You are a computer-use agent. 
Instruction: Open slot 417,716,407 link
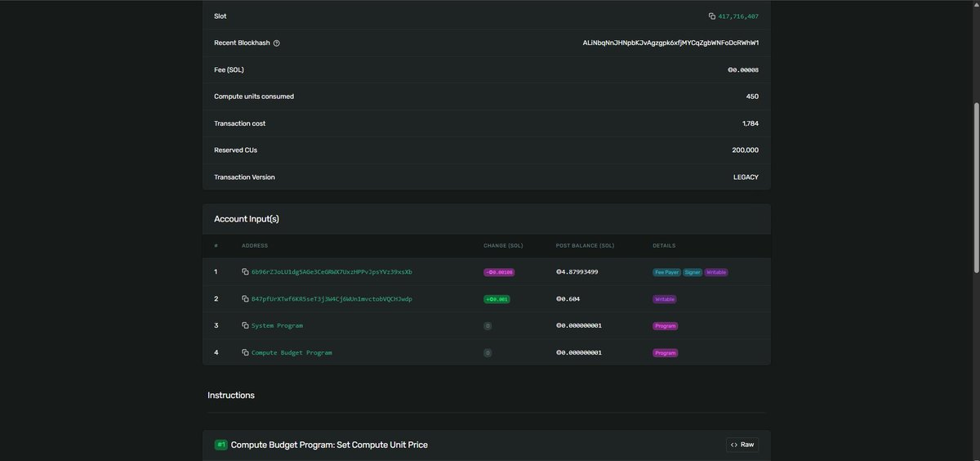tap(738, 16)
